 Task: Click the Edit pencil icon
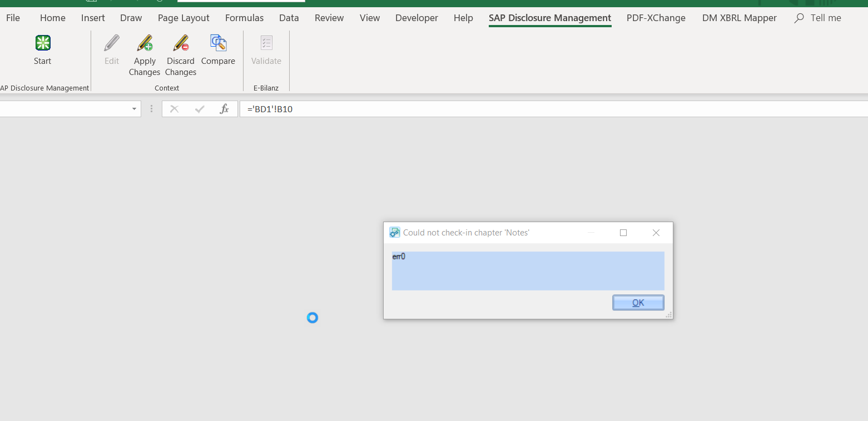coord(112,43)
